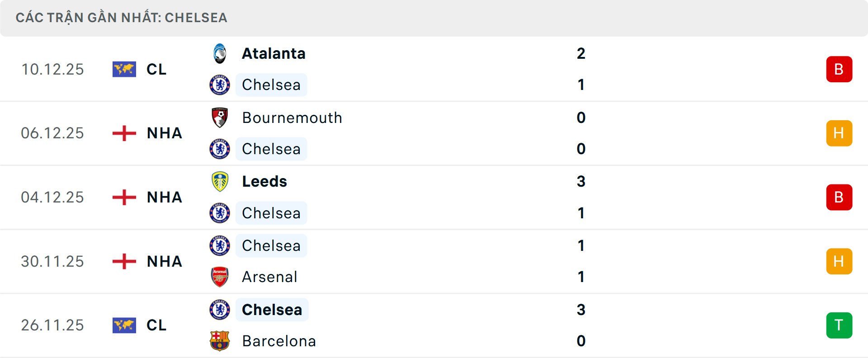Click the Atalanta club crest
The height and width of the screenshot is (358, 868).
pos(220,54)
